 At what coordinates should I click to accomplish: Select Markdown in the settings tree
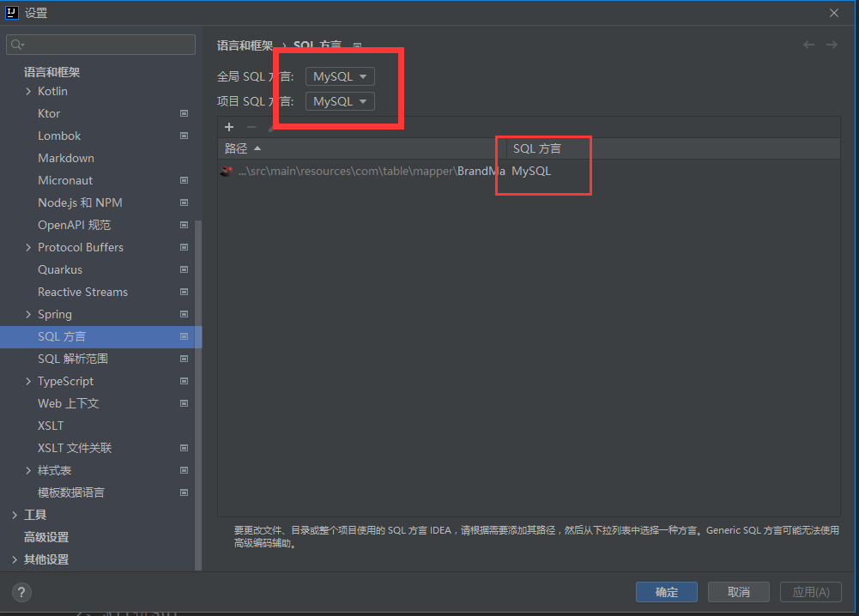point(66,158)
